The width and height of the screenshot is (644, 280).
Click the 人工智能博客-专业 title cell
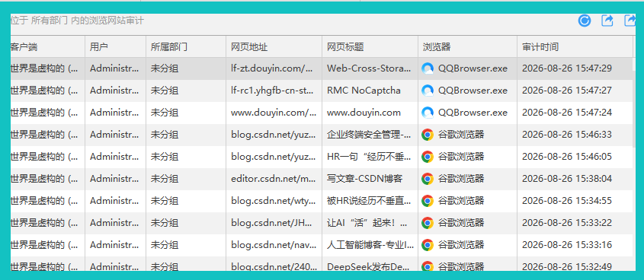pyautogui.click(x=370, y=246)
